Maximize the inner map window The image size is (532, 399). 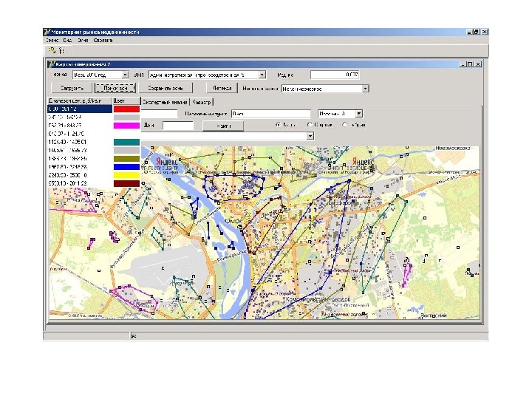[x=470, y=64]
